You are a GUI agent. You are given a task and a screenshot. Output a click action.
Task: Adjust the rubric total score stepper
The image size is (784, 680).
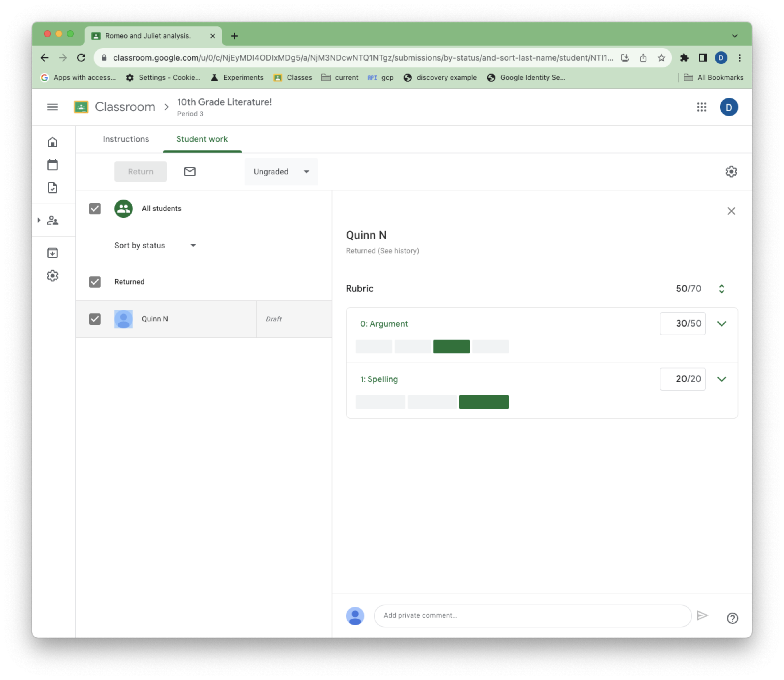[x=722, y=288]
